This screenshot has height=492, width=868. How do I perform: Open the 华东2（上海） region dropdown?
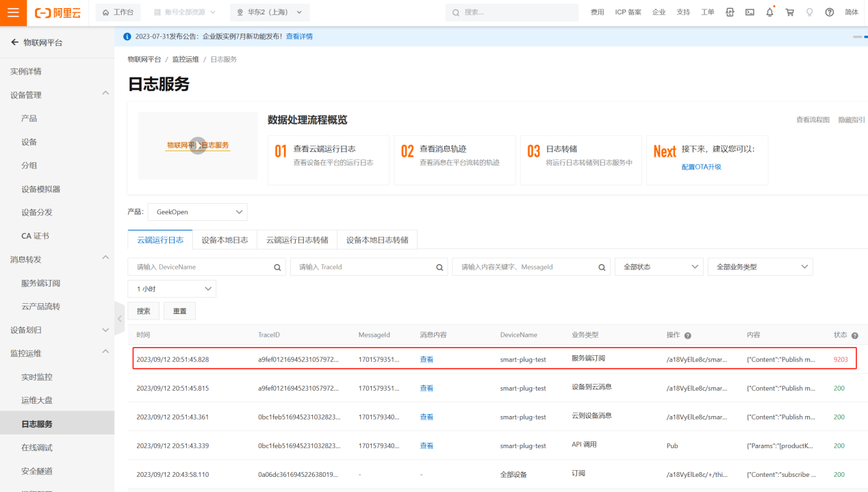pos(269,12)
